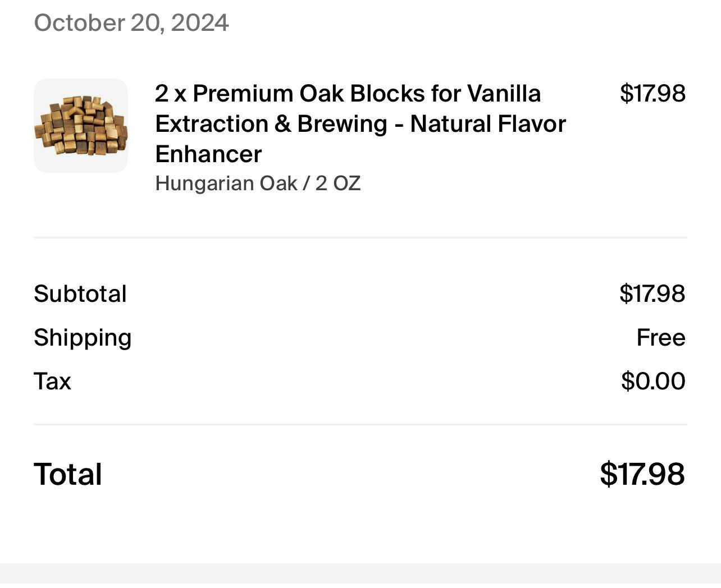The width and height of the screenshot is (721, 588).
Task: Select the $0.00 tax amount
Action: click(653, 382)
